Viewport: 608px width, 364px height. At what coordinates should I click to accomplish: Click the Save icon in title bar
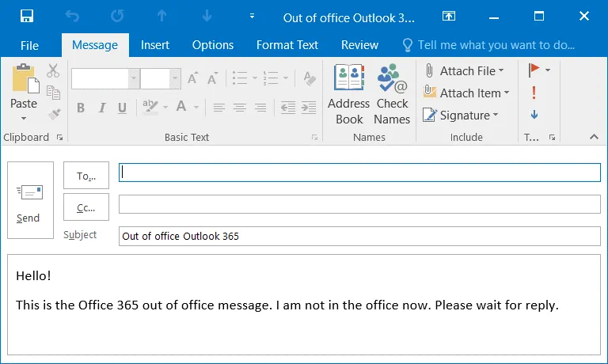pyautogui.click(x=26, y=16)
